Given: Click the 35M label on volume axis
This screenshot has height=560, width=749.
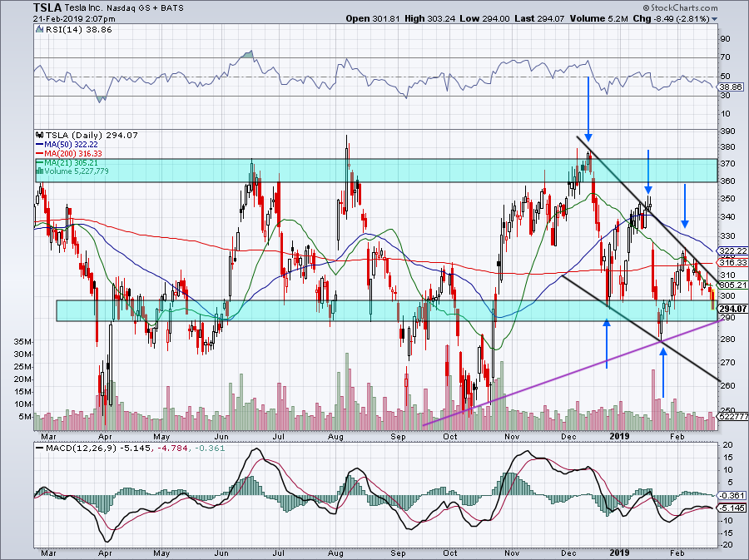Looking at the screenshot, I should pyautogui.click(x=23, y=342).
